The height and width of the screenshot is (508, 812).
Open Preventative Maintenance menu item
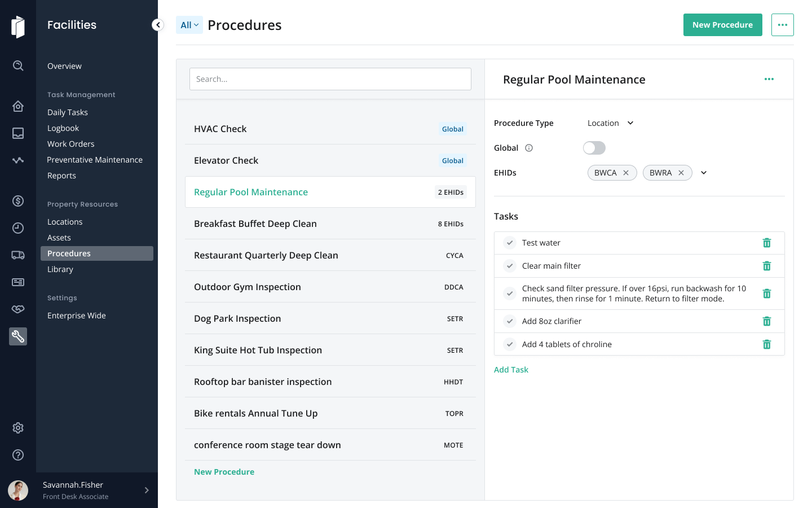(x=95, y=160)
